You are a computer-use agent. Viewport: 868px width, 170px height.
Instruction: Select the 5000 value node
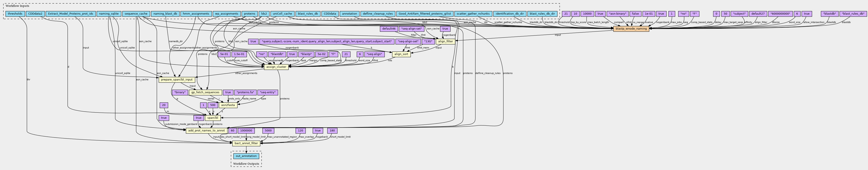pyautogui.click(x=268, y=131)
